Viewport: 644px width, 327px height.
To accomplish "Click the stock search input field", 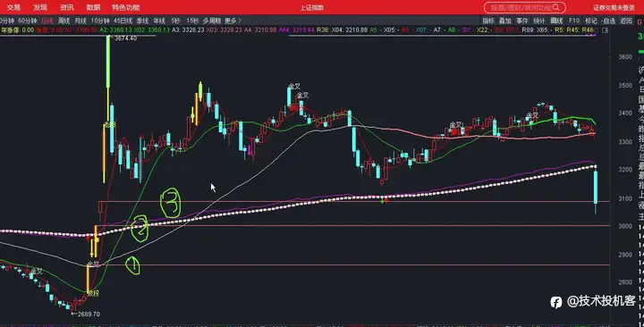I will click(524, 7).
